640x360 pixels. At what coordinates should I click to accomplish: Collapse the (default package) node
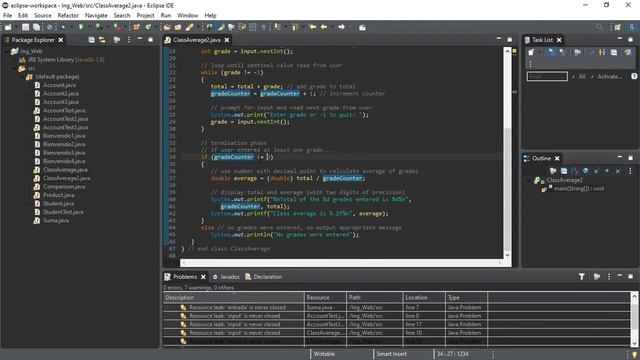point(22,76)
